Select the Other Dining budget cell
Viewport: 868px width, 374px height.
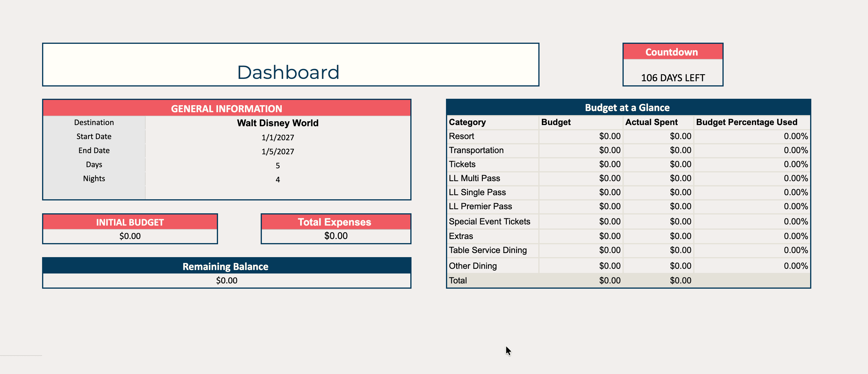(581, 266)
